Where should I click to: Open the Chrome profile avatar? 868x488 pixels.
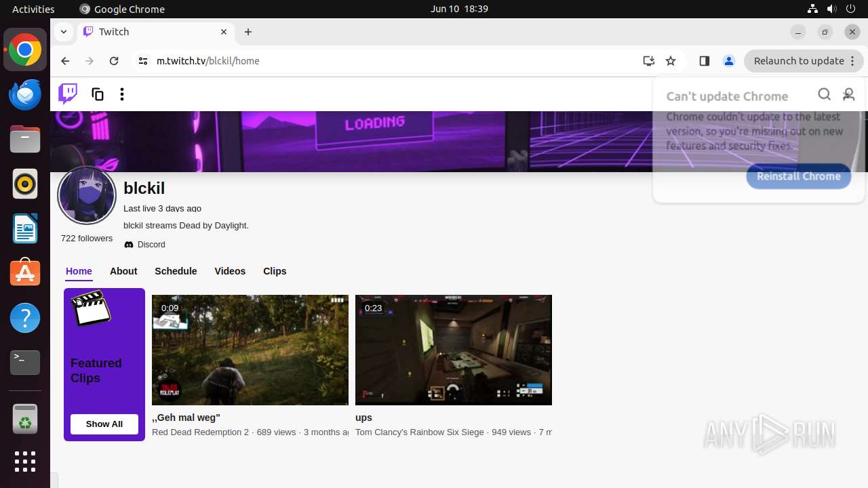click(729, 61)
